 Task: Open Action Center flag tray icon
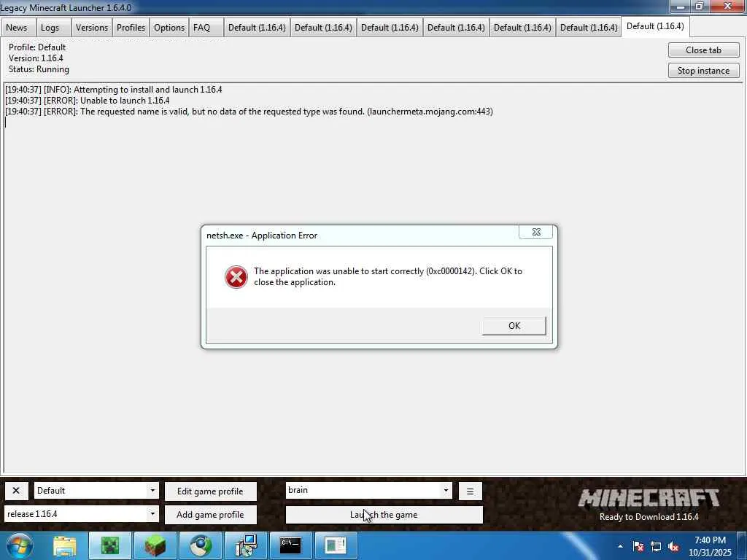[638, 546]
